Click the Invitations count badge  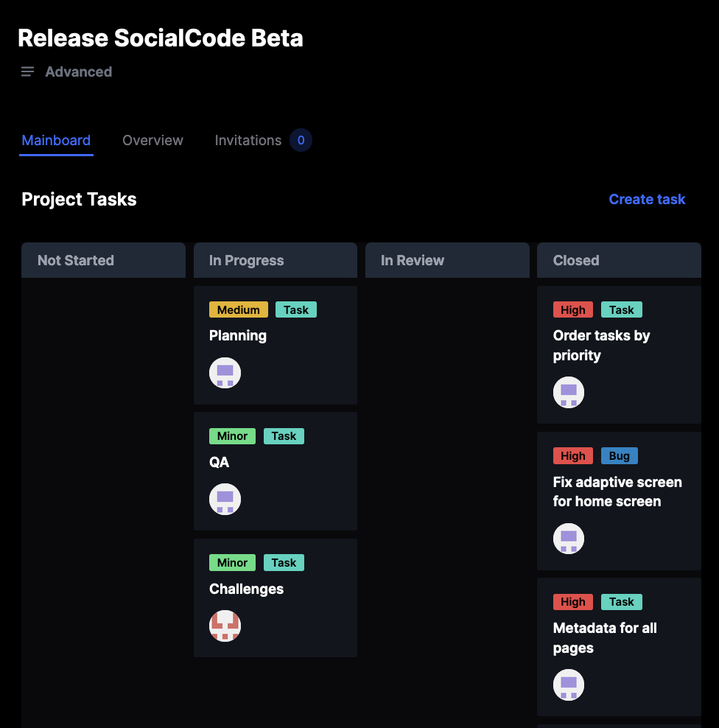(301, 140)
